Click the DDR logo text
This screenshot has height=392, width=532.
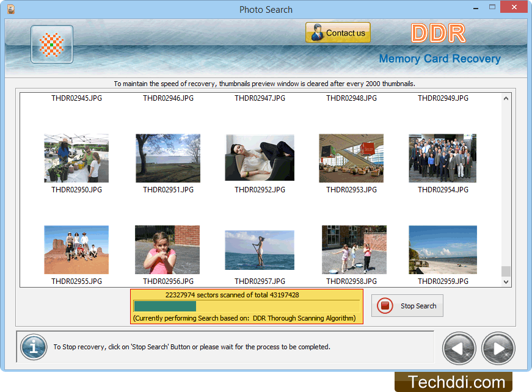(438, 34)
